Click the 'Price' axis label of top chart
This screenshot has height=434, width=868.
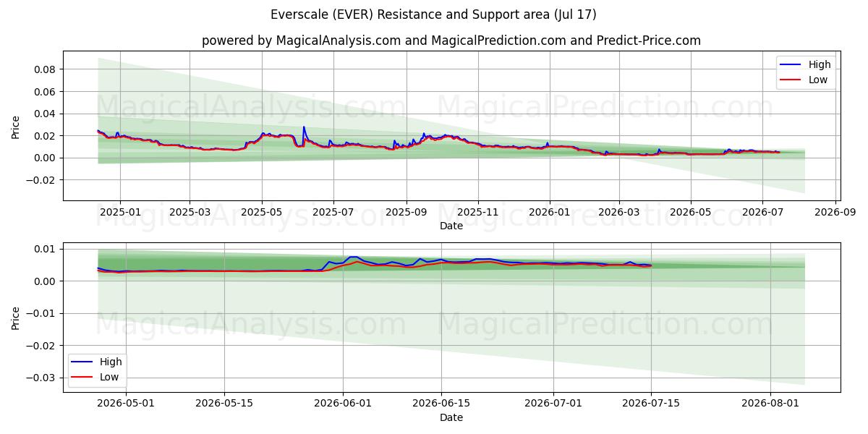tap(16, 126)
